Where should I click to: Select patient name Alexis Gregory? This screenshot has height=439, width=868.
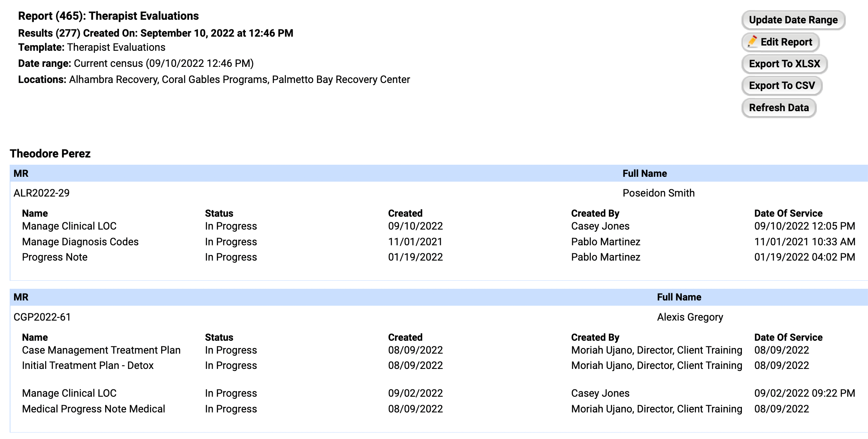[690, 317]
